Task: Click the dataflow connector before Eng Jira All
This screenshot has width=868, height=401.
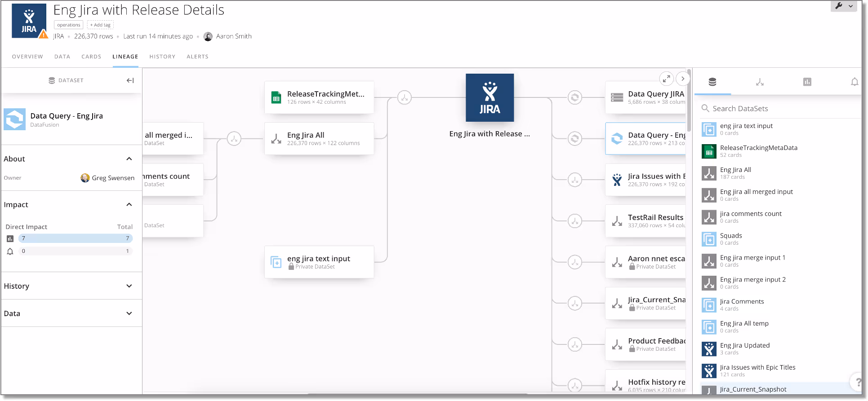Action: pos(234,139)
